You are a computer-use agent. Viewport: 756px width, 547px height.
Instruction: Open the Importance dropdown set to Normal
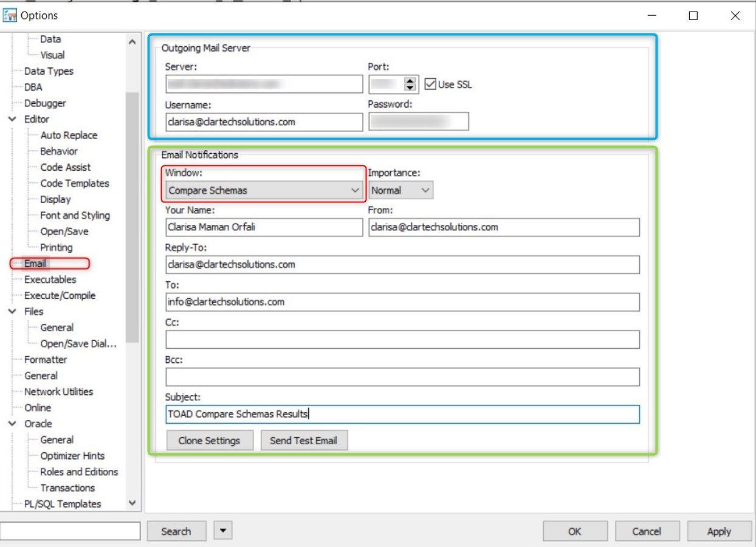(x=400, y=190)
